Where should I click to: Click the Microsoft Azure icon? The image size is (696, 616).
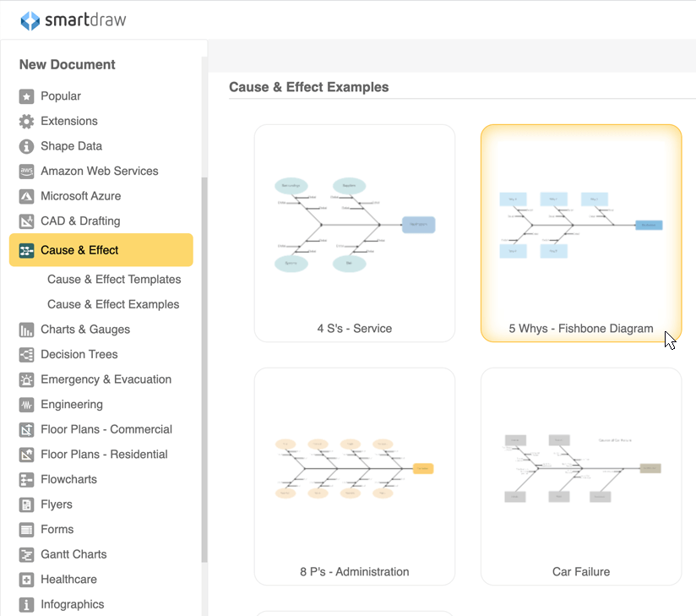(27, 196)
